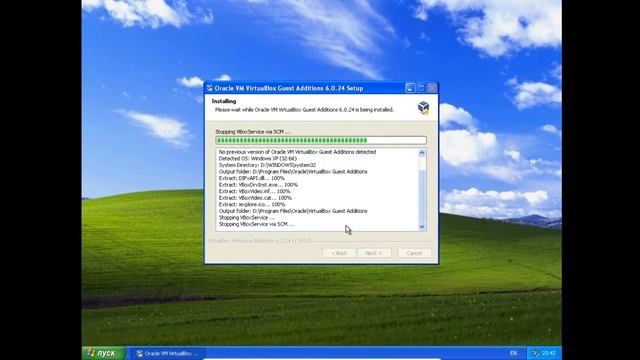This screenshot has width=640, height=360.
Task: Click the 'Please wait while Oracle VM...' message
Action: point(304,110)
